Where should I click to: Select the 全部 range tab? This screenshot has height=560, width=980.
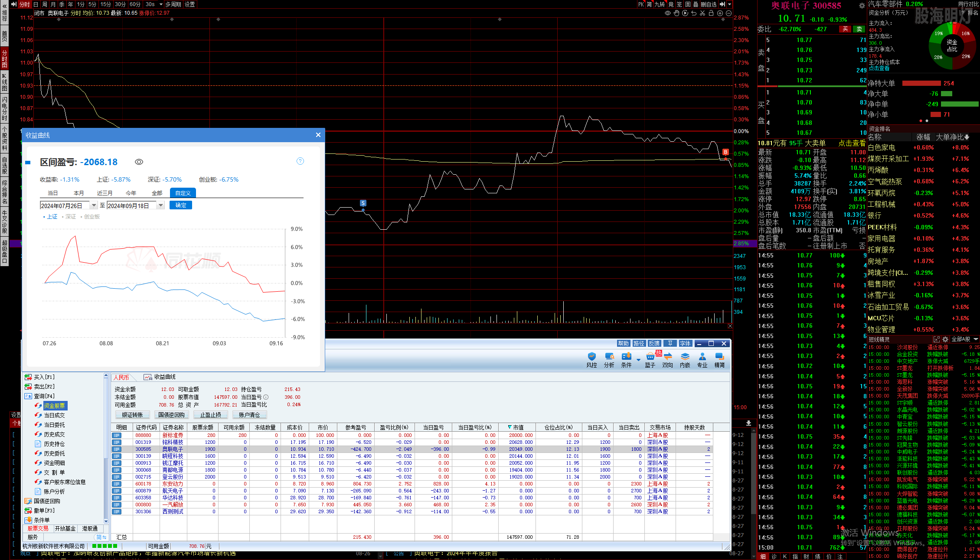157,193
